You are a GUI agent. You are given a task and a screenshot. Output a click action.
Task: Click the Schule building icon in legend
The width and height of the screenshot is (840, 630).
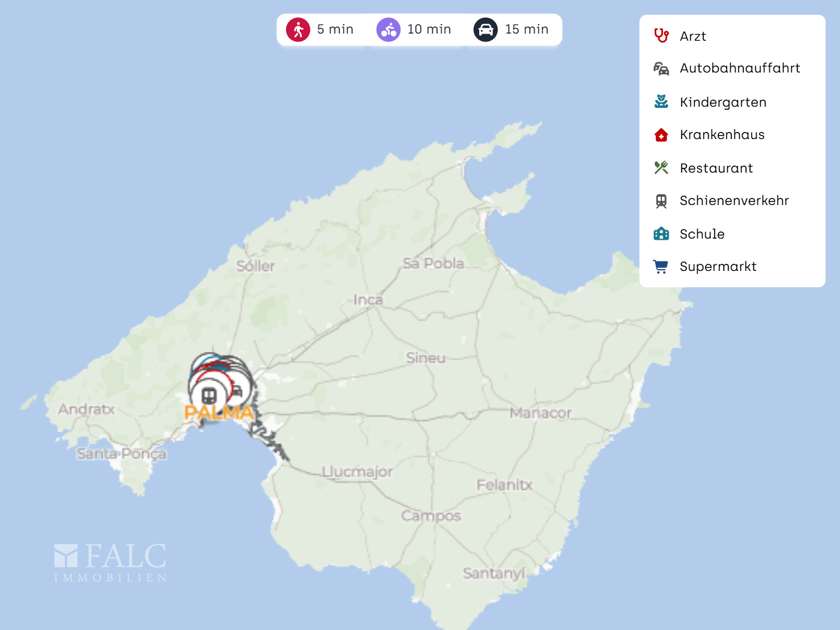click(661, 234)
